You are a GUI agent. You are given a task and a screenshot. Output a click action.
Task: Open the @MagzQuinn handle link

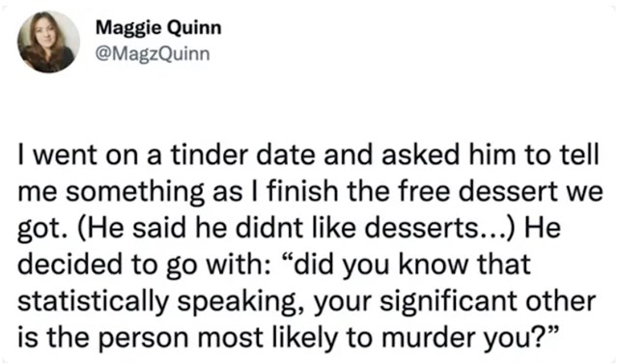(153, 54)
